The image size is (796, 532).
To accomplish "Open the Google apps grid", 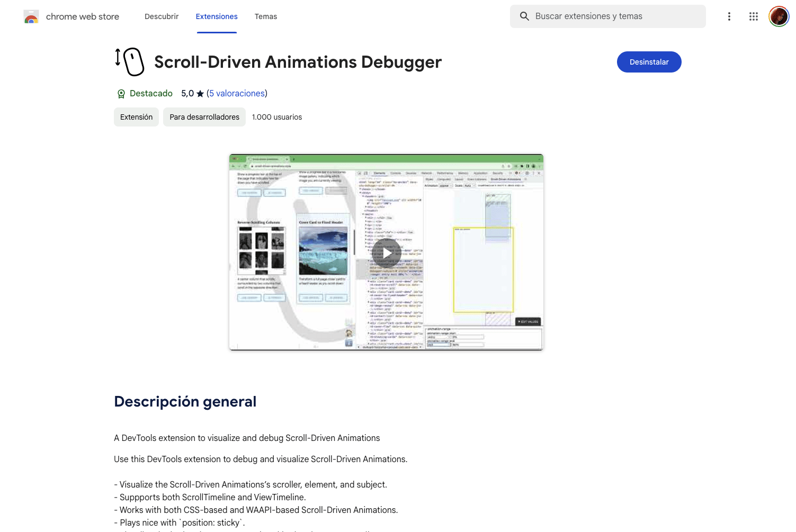I will click(x=754, y=16).
